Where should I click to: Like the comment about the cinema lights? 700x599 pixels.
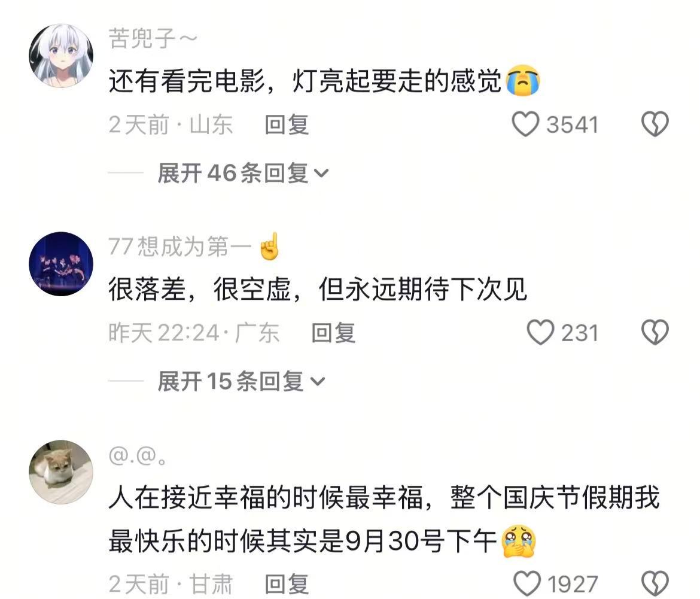pos(525,124)
